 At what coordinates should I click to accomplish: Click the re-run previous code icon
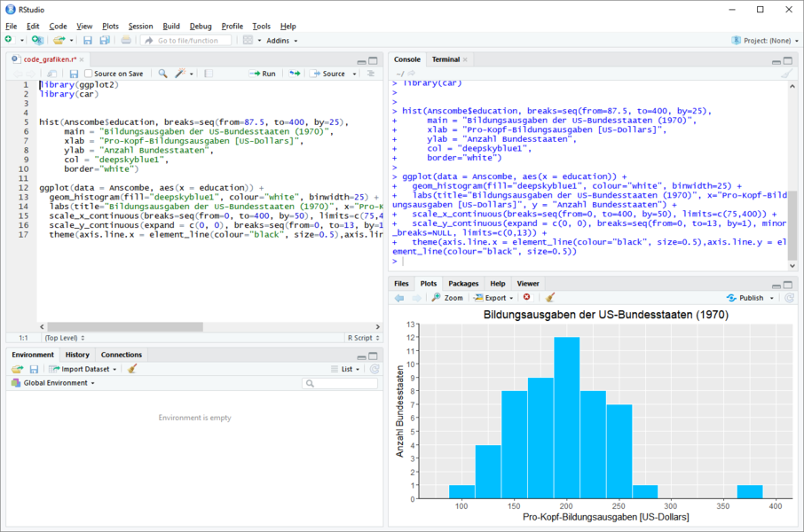point(295,74)
